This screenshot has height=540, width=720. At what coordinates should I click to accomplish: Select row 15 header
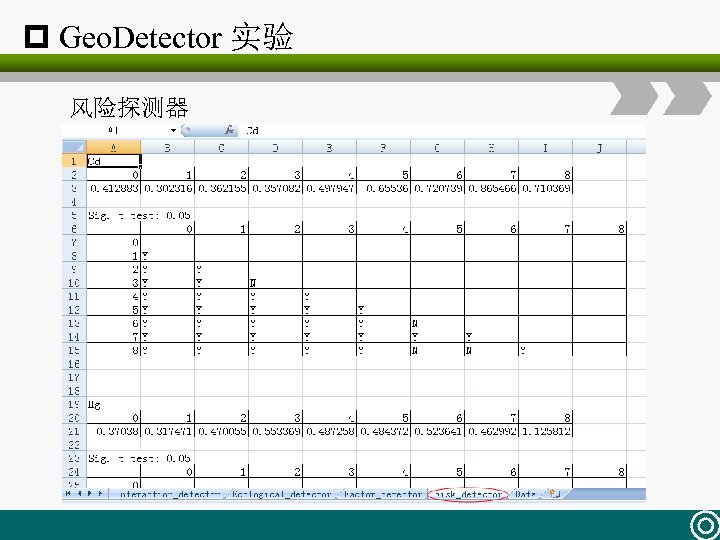tap(74, 350)
